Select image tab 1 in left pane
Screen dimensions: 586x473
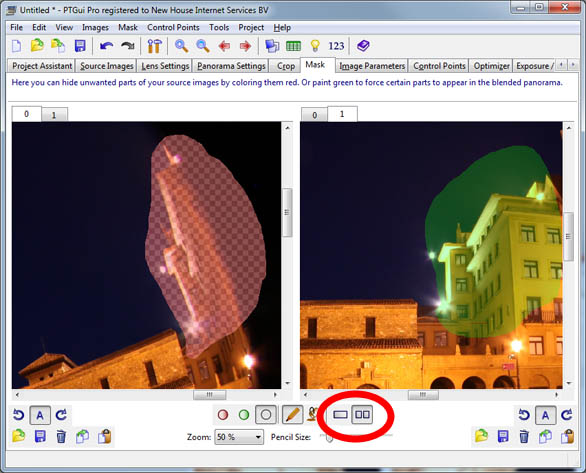tap(54, 115)
